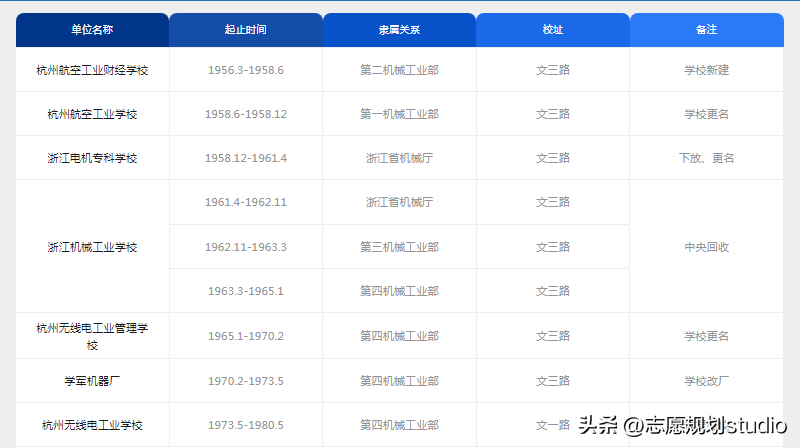Click the 备注 column header
Viewport: 800px width, 448px height.
click(x=707, y=30)
